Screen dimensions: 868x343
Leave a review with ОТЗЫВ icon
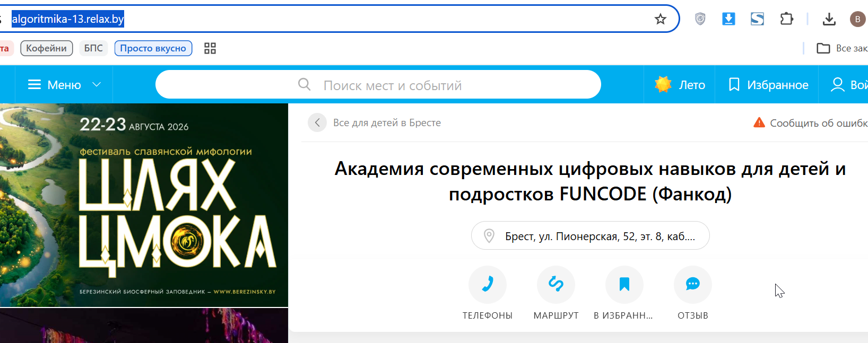tap(693, 285)
